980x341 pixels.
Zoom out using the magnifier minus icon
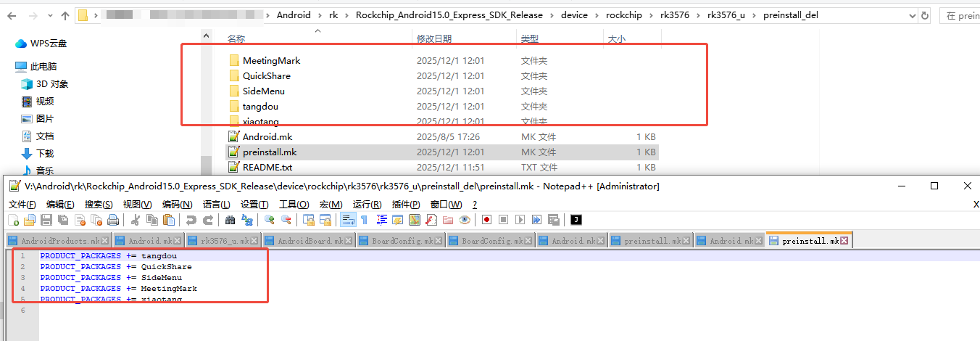coord(286,220)
